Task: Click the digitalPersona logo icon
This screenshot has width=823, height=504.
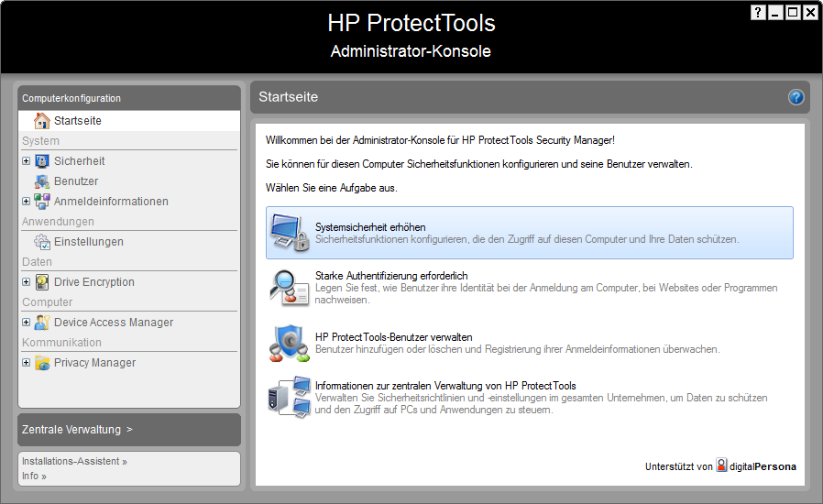Action: tap(721, 466)
